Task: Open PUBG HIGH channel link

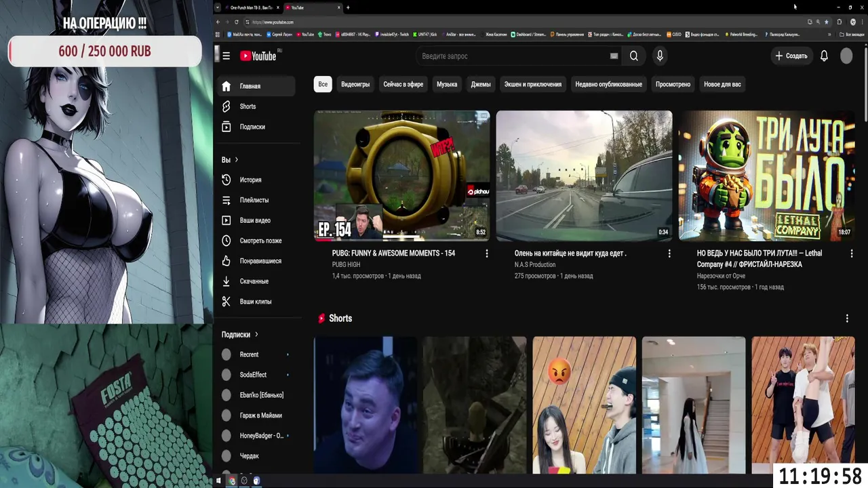Action: point(346,265)
